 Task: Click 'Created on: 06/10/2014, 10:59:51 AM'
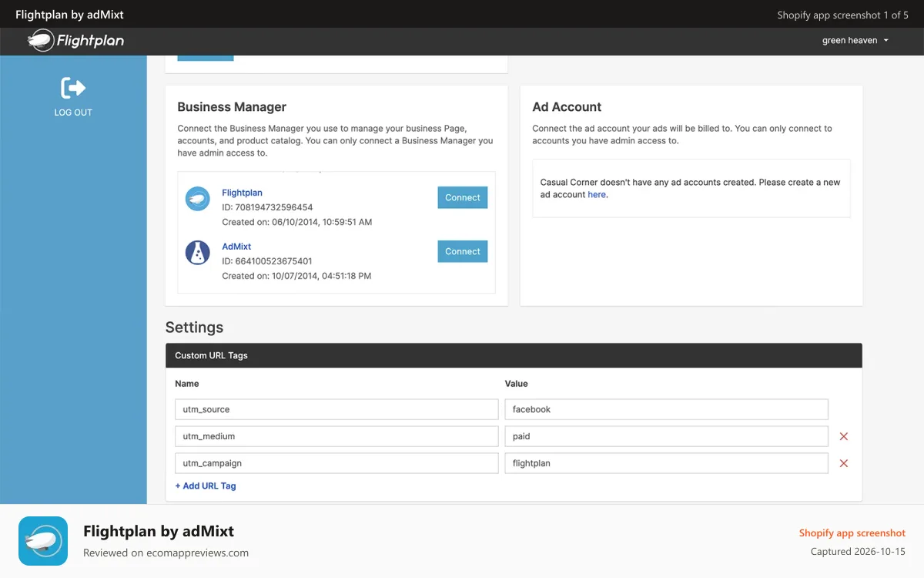point(297,222)
